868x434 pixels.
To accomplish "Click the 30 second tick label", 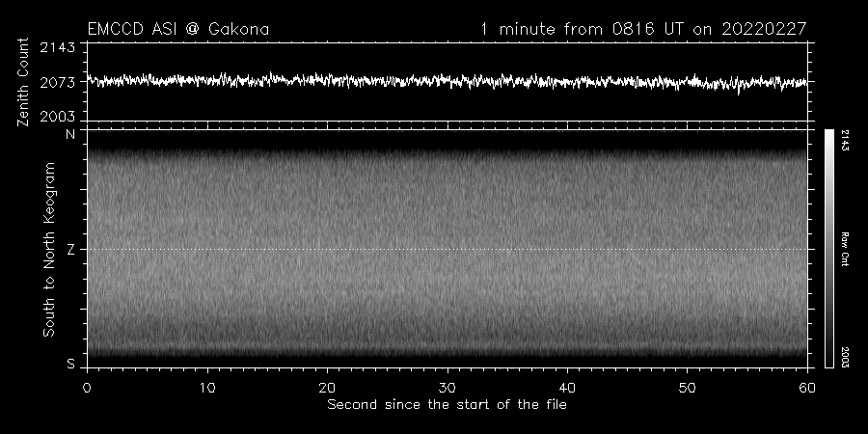I will tap(447, 388).
